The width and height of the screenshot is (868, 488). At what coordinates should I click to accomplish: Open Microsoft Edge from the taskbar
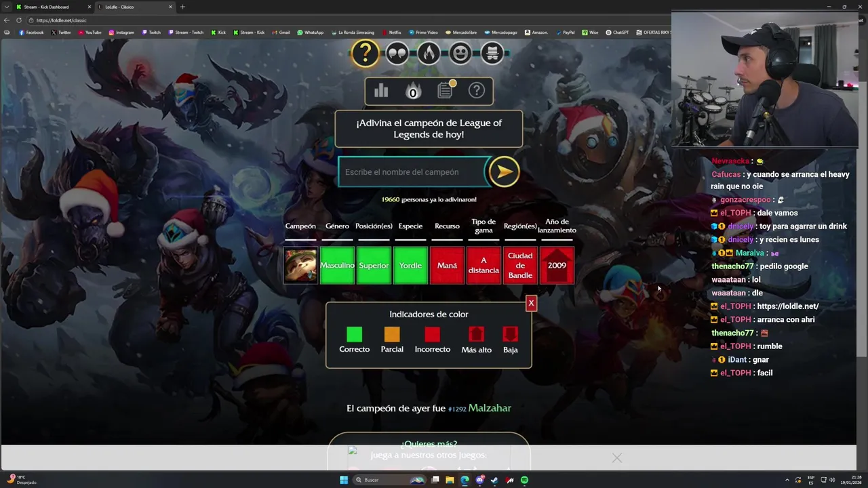(x=465, y=480)
